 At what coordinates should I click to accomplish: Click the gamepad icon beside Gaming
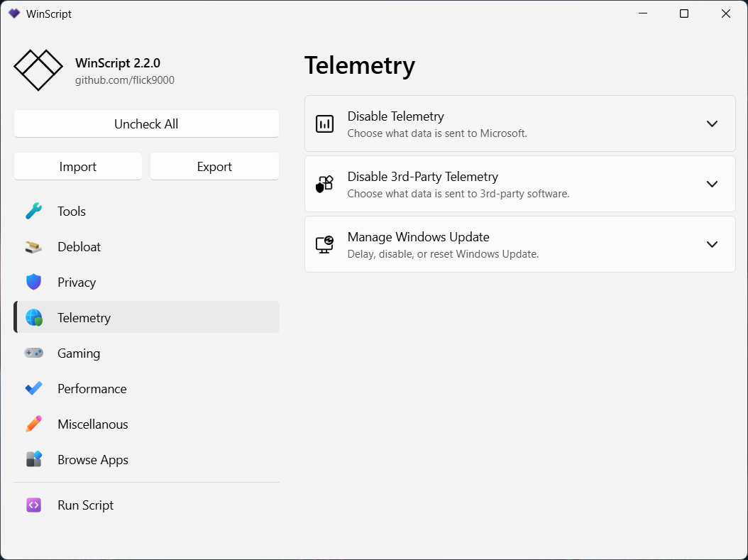[x=33, y=353]
